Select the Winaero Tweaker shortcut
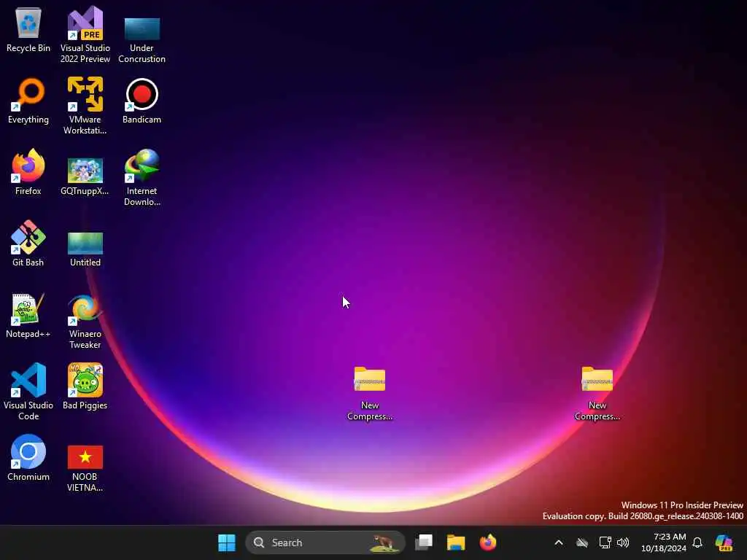Screen dimensions: 747x560 pos(85,322)
